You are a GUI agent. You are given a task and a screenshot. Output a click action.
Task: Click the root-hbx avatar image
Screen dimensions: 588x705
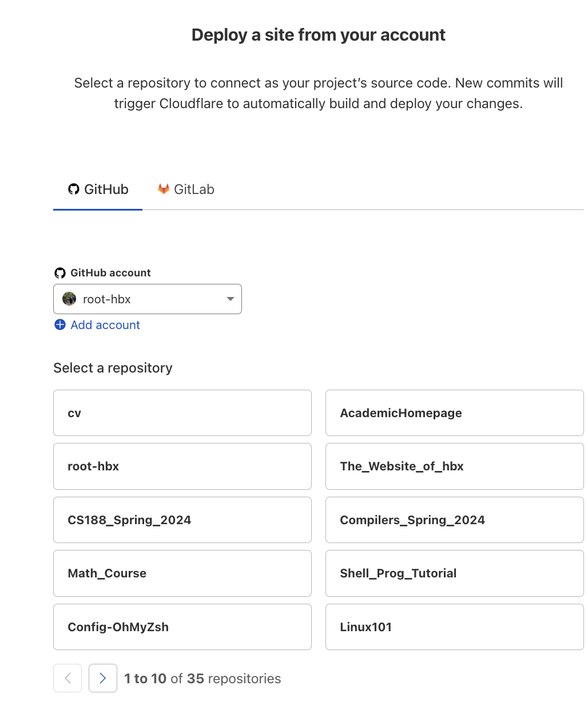pyautogui.click(x=69, y=299)
